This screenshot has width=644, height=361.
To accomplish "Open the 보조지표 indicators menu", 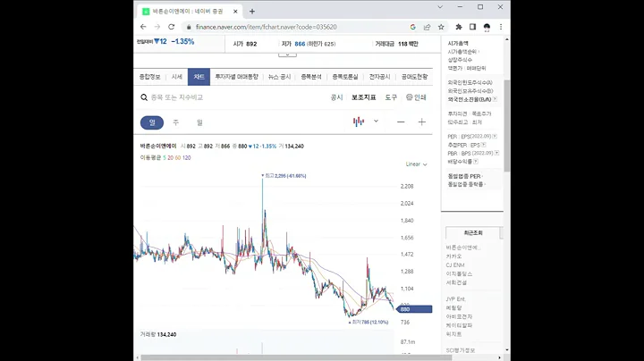I will coord(363,97).
